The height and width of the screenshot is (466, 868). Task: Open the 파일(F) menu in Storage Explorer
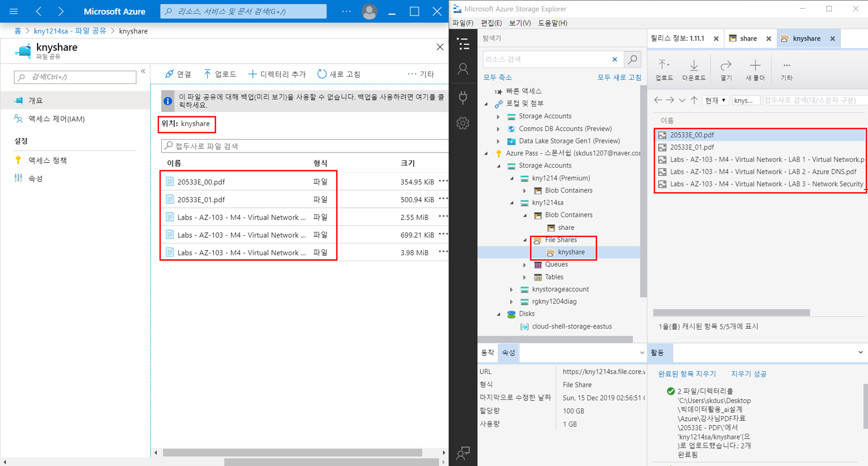coord(463,23)
